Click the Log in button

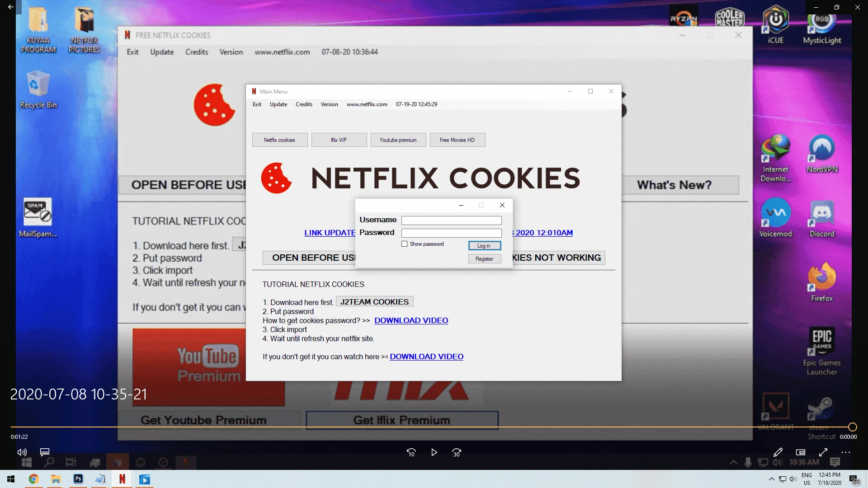(x=484, y=246)
